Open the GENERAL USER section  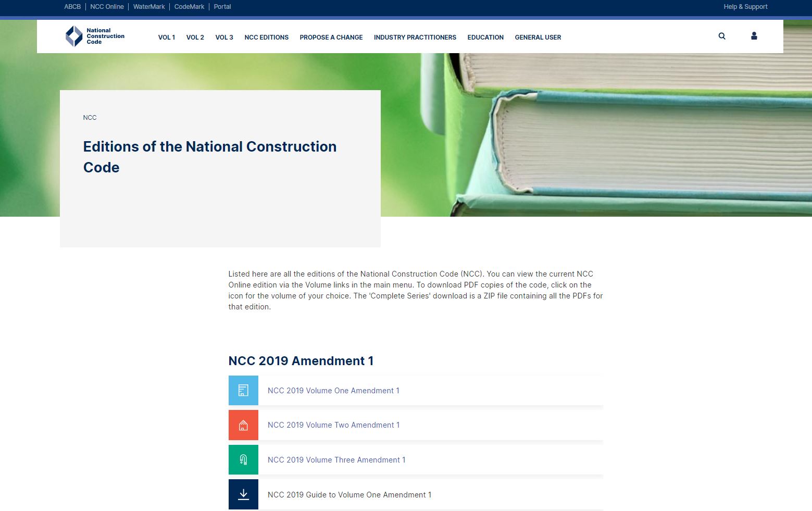(x=538, y=37)
